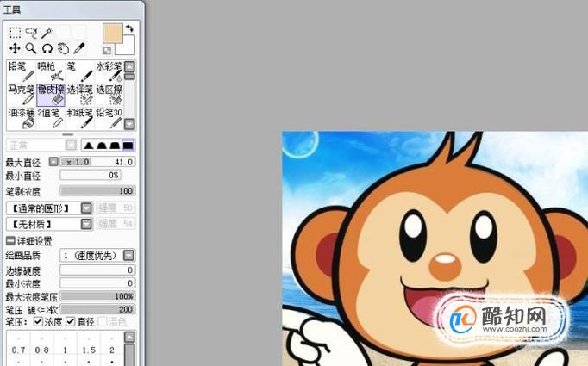Viewport: 588px width, 366px height.
Task: Choose the 和纸笔 brush
Action: (x=79, y=118)
